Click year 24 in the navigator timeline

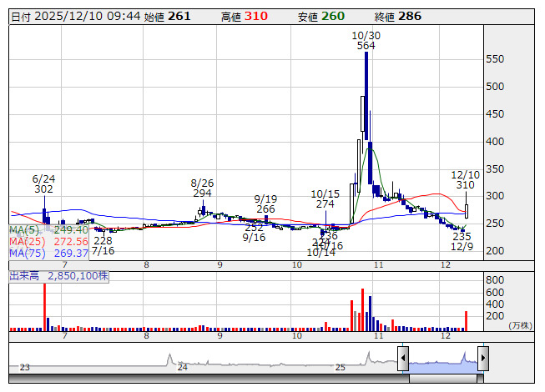182,367
